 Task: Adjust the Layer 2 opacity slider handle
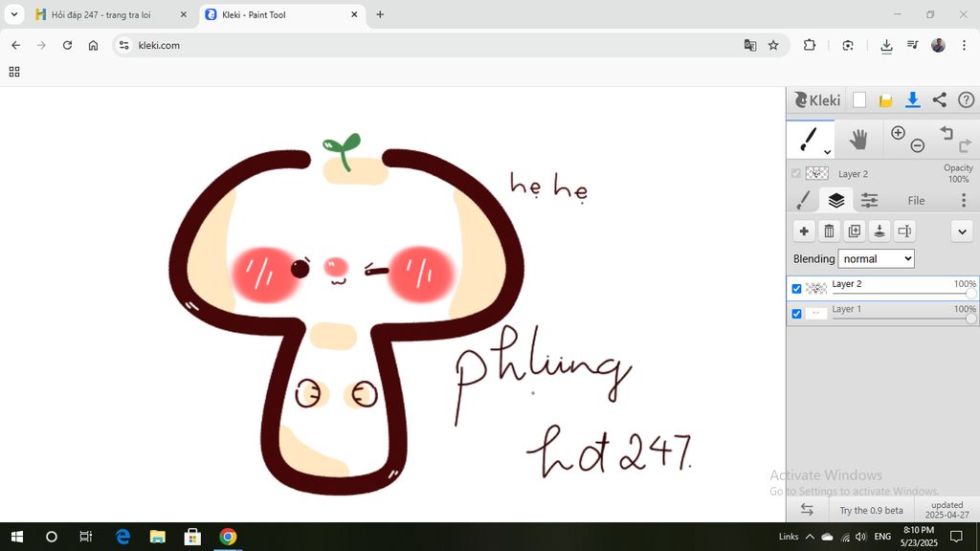coord(970,294)
